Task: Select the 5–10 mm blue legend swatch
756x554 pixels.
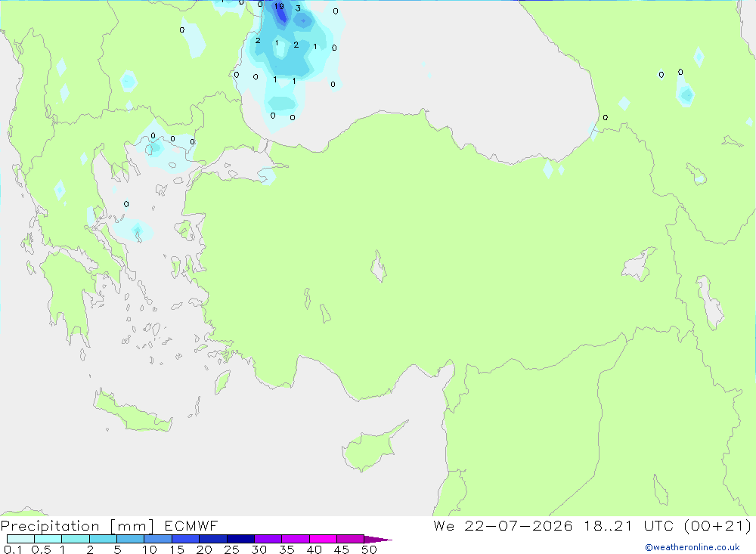Action: (130, 539)
